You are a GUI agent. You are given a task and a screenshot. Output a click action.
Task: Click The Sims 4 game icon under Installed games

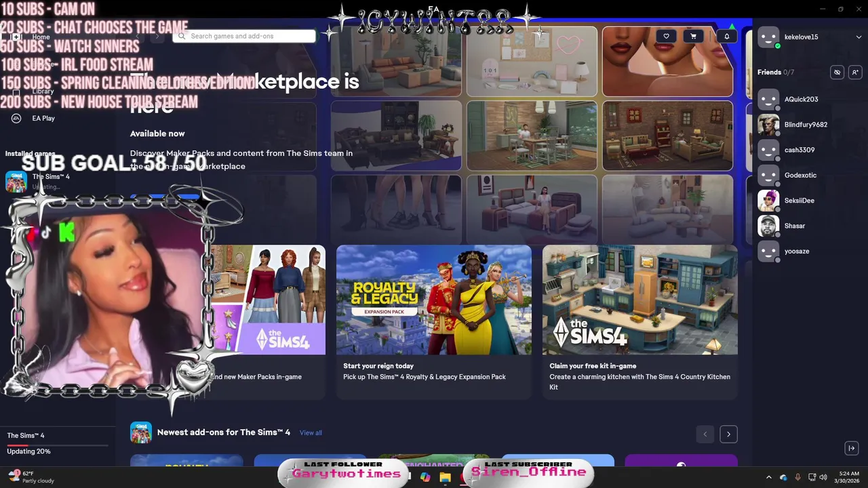(16, 181)
